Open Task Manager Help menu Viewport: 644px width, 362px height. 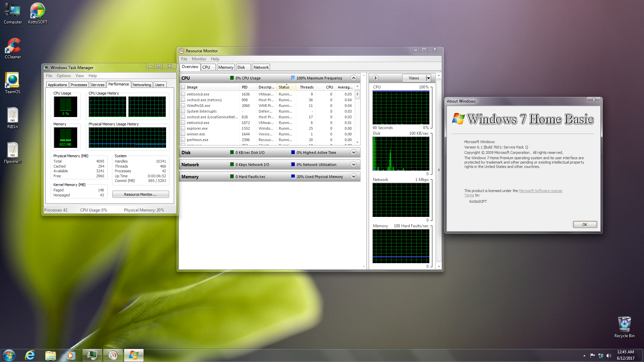pos(93,76)
